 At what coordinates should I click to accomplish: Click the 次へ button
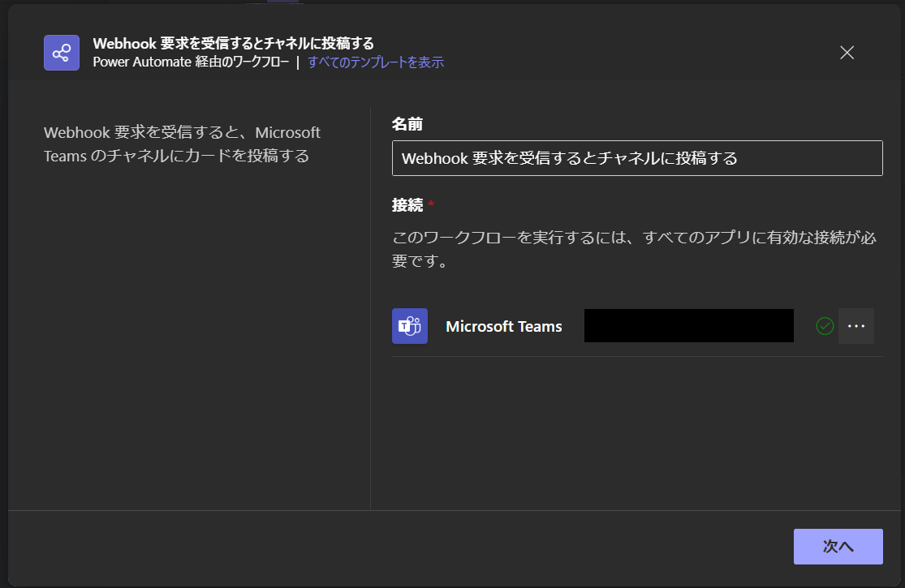tap(838, 547)
